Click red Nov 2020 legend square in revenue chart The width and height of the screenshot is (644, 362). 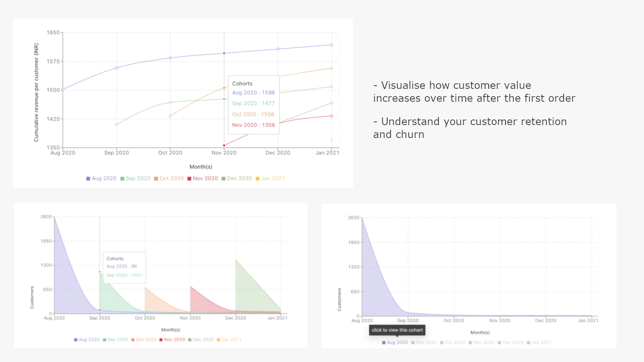(x=189, y=179)
